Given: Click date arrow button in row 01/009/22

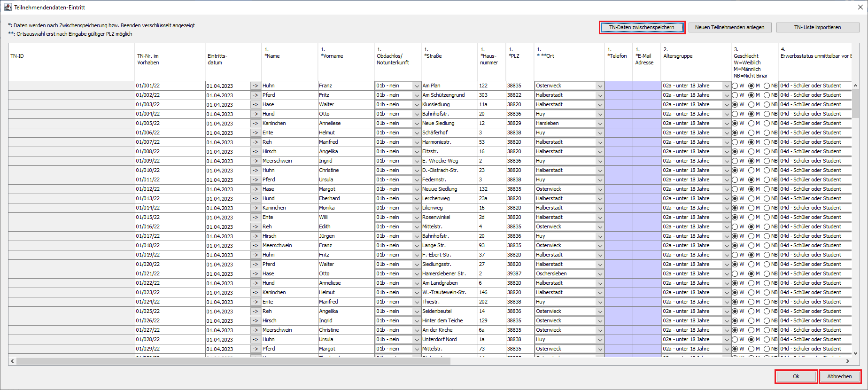Looking at the screenshot, I should 255,161.
